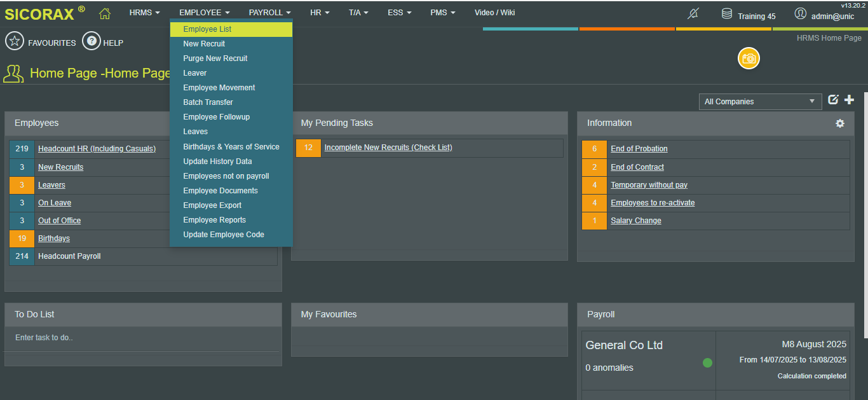Click the Help question mark icon
This screenshot has width=868, height=400.
(x=92, y=42)
